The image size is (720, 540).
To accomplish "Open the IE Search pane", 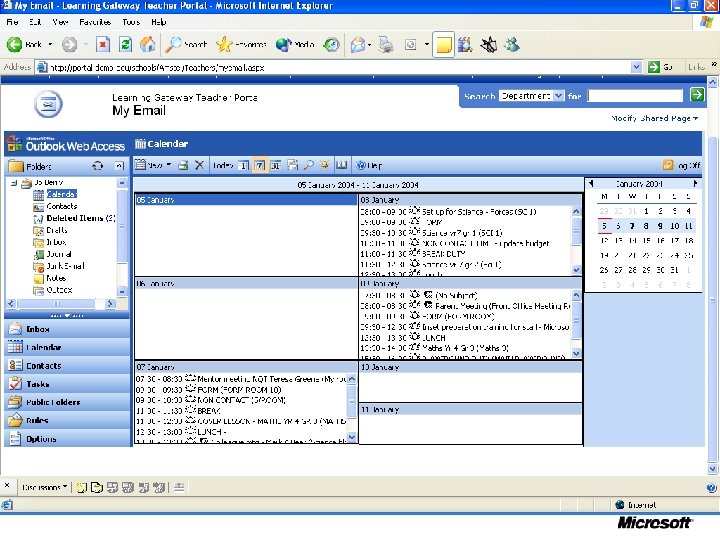I will click(186, 45).
